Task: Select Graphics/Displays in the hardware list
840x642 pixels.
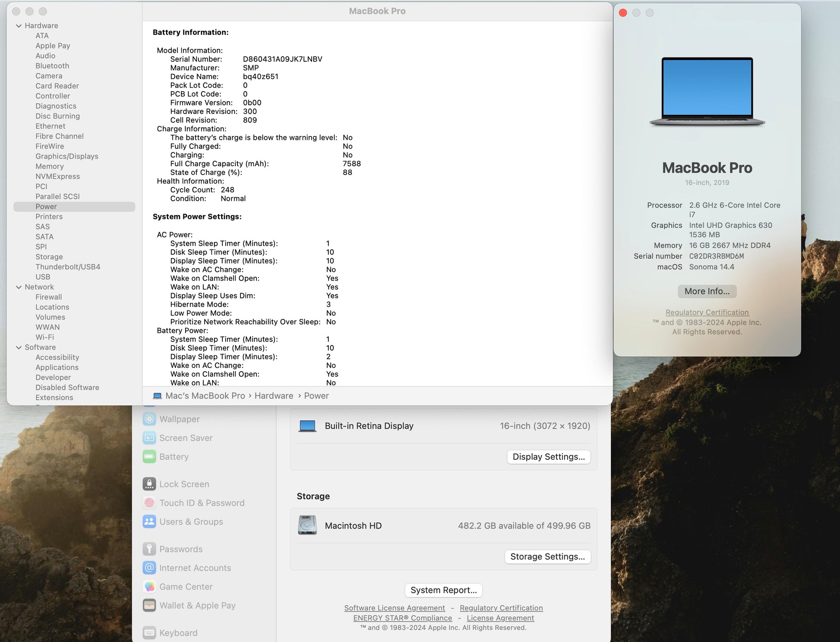Action: tap(66, 156)
